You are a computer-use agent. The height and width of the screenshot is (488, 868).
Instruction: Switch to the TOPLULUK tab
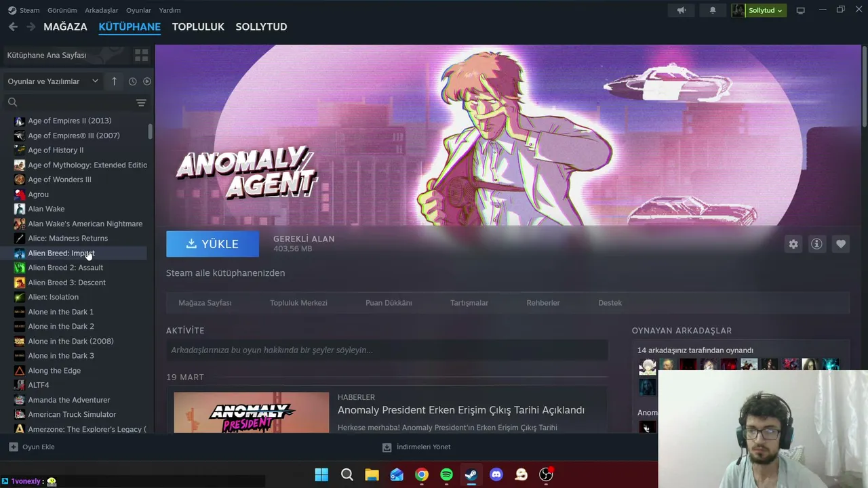point(198,26)
